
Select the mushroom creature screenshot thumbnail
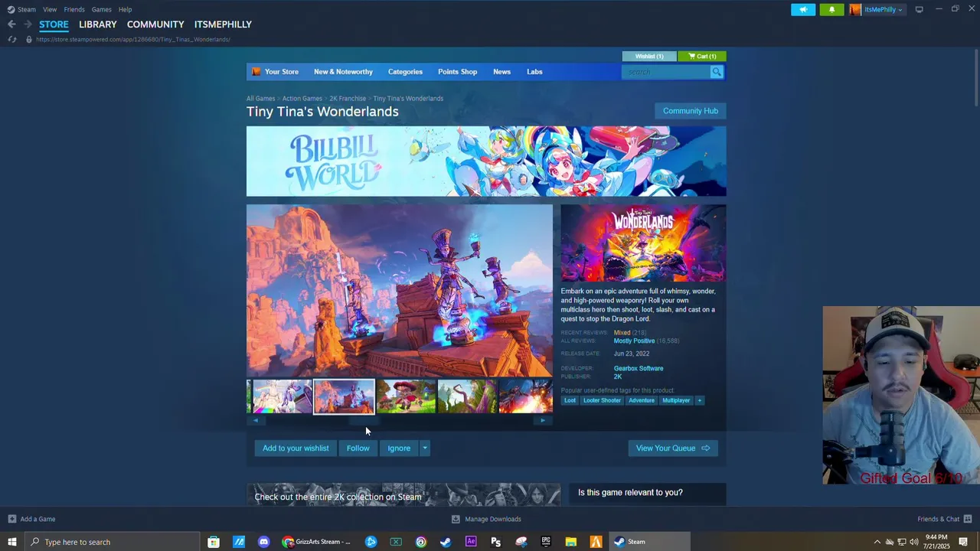tap(405, 396)
